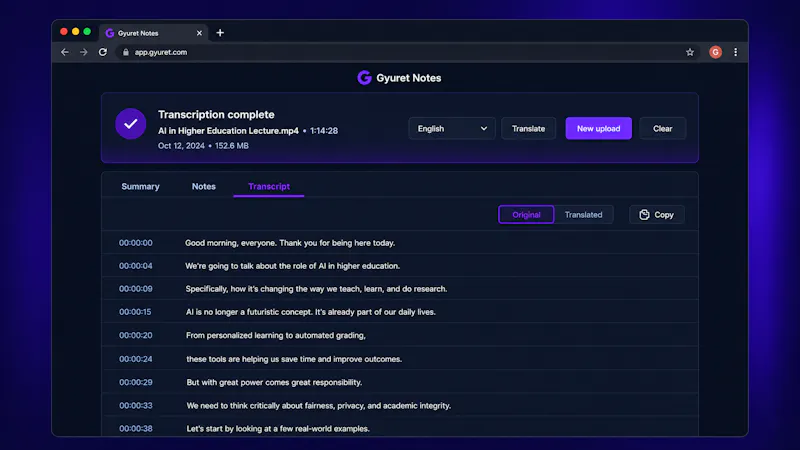Toggle transcript view to Original
Screen dimensions: 800x450
[x=526, y=215]
